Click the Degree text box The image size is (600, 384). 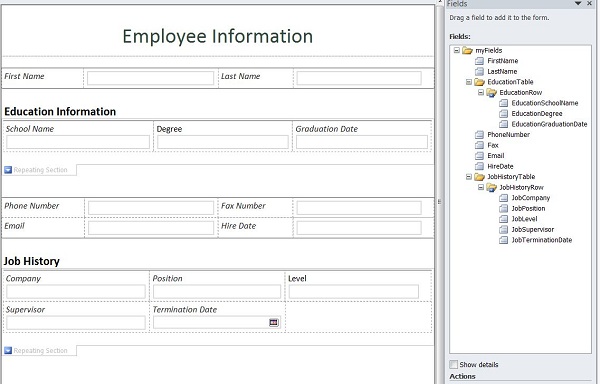pyautogui.click(x=223, y=142)
